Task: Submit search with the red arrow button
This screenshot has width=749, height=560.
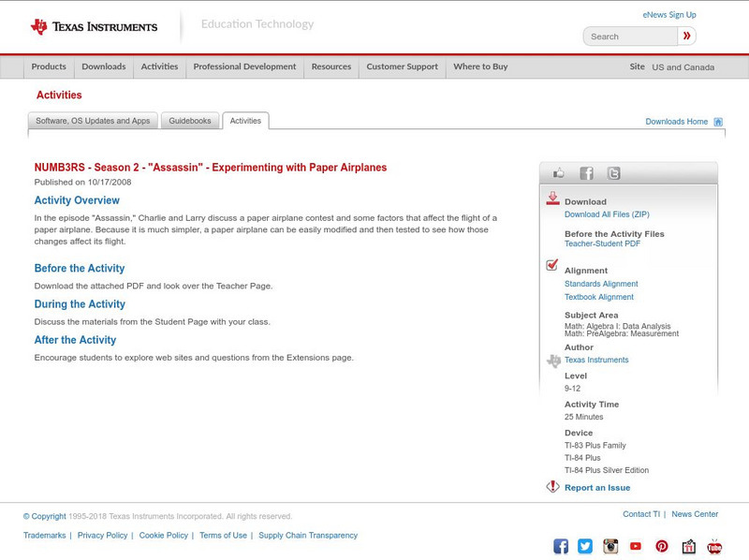Action: tap(687, 36)
